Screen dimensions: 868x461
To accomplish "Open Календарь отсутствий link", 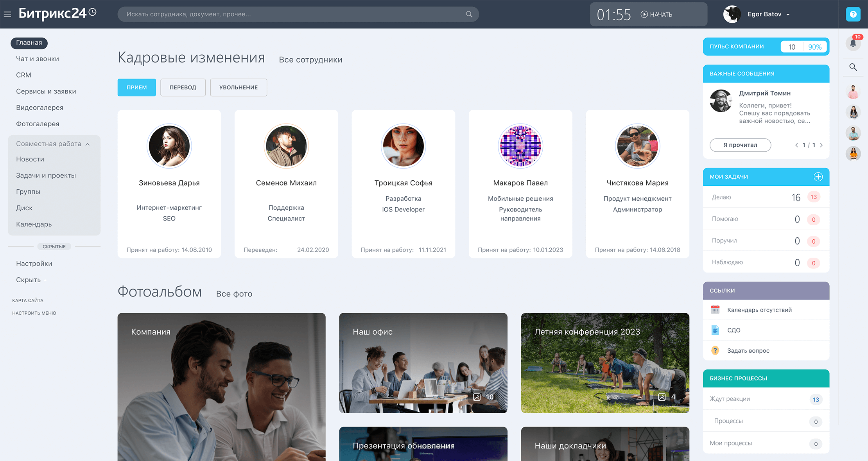I will (x=759, y=310).
